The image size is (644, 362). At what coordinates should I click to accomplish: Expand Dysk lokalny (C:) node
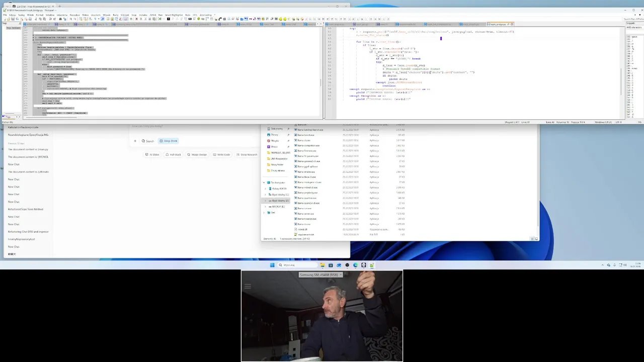265,195
